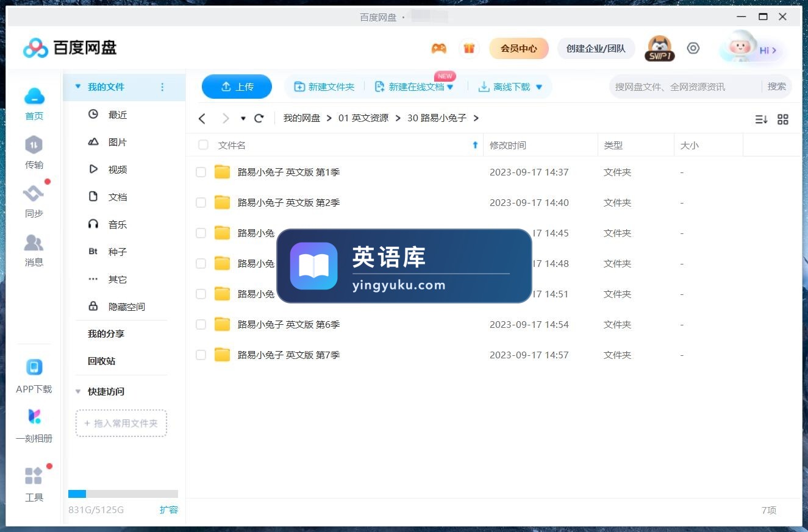Collapse the 快捷访问 section

(x=77, y=391)
